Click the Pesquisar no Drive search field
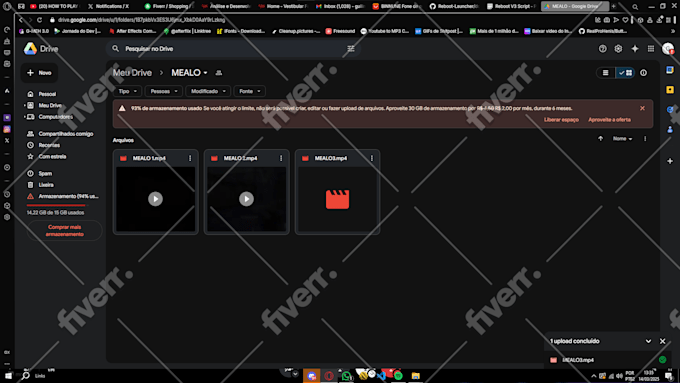Image resolution: width=680 pixels, height=383 pixels. [234, 49]
